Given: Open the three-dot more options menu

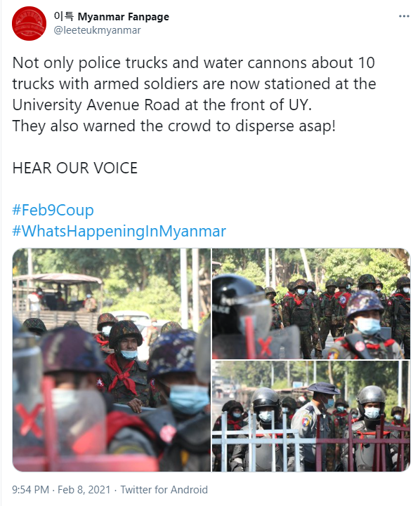Looking at the screenshot, I should (x=404, y=16).
